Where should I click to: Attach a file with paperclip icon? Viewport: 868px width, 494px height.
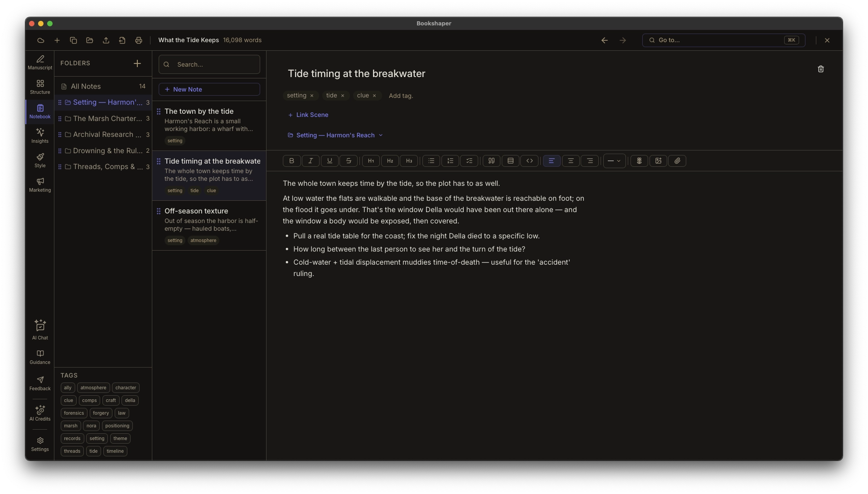pos(677,161)
